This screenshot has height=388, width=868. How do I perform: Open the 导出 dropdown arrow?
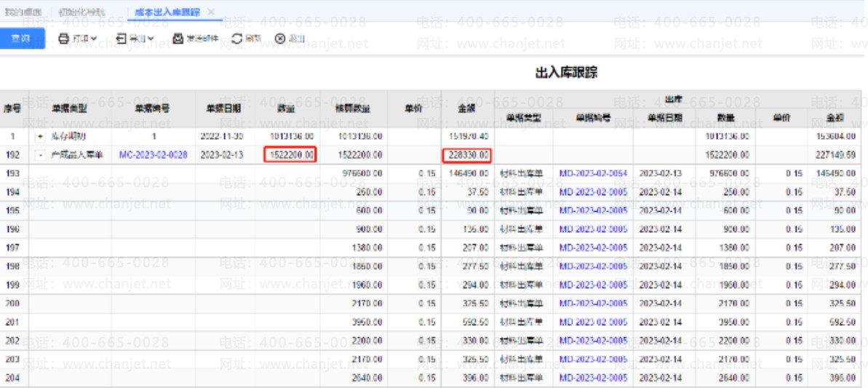pos(151,39)
